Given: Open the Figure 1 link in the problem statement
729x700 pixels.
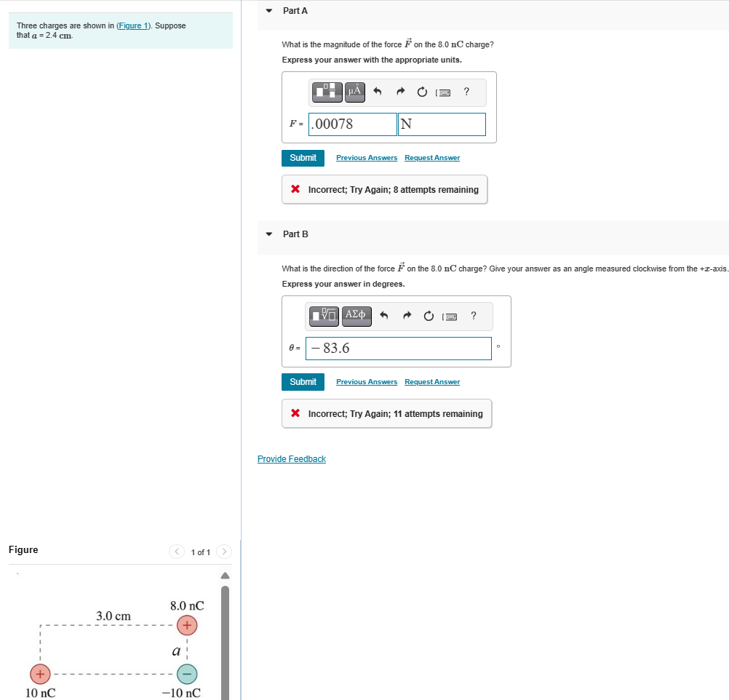Looking at the screenshot, I should pyautogui.click(x=133, y=25).
